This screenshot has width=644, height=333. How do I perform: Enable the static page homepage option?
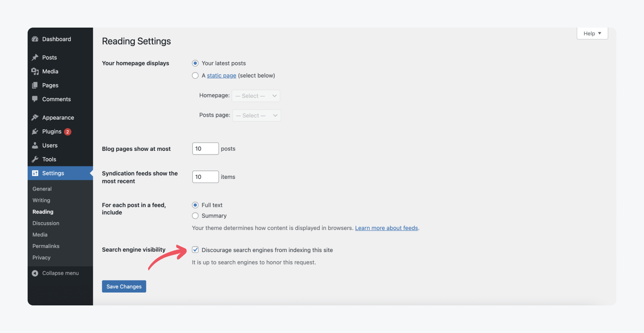pyautogui.click(x=195, y=75)
